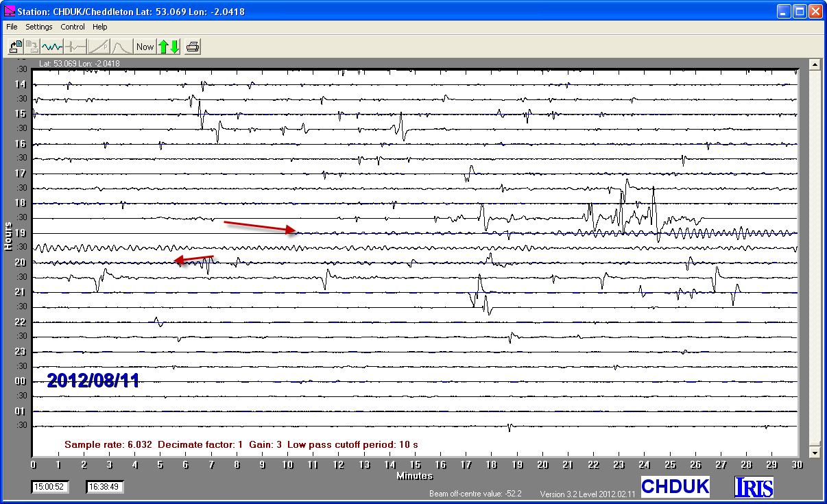Click the Low pass cutoff period text
The height and width of the screenshot is (504, 827).
tap(352, 444)
